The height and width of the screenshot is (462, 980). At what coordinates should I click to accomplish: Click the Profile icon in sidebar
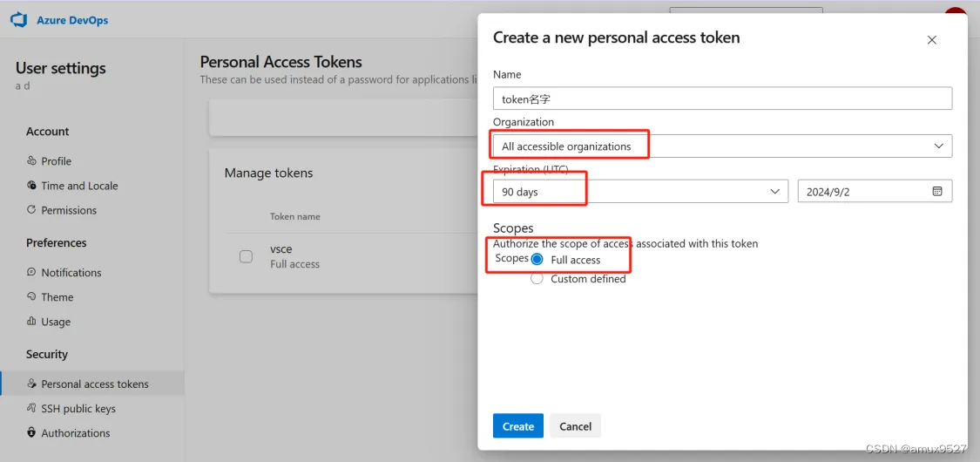[32, 161]
